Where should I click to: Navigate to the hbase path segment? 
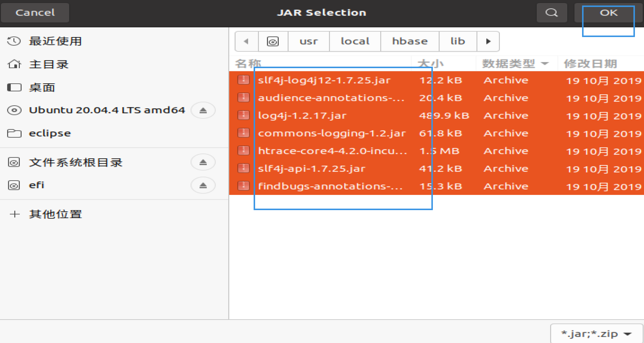pos(410,41)
